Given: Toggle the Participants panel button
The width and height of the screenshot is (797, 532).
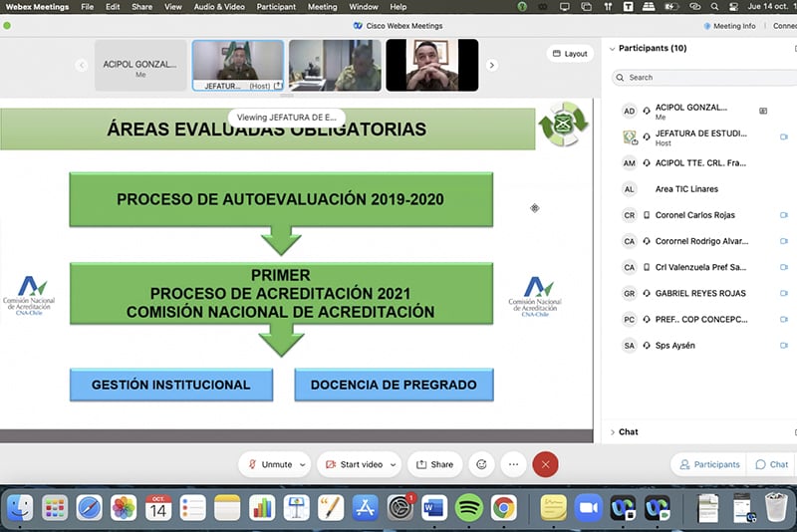Looking at the screenshot, I should (708, 464).
